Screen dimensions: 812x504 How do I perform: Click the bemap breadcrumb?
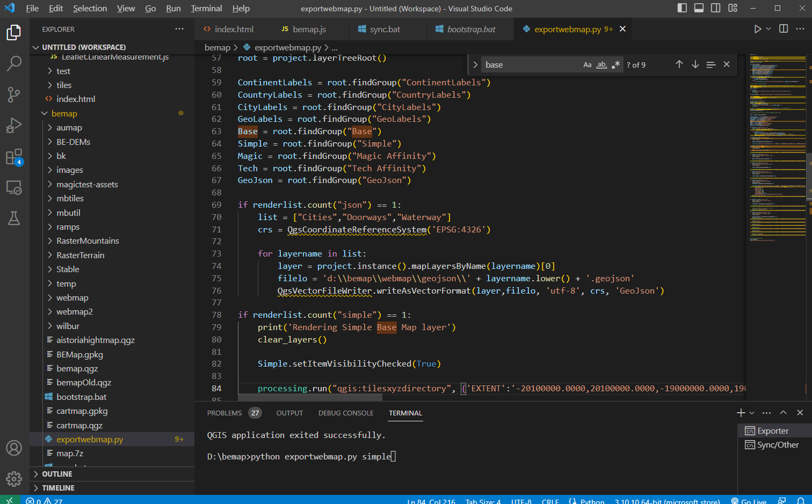point(217,47)
